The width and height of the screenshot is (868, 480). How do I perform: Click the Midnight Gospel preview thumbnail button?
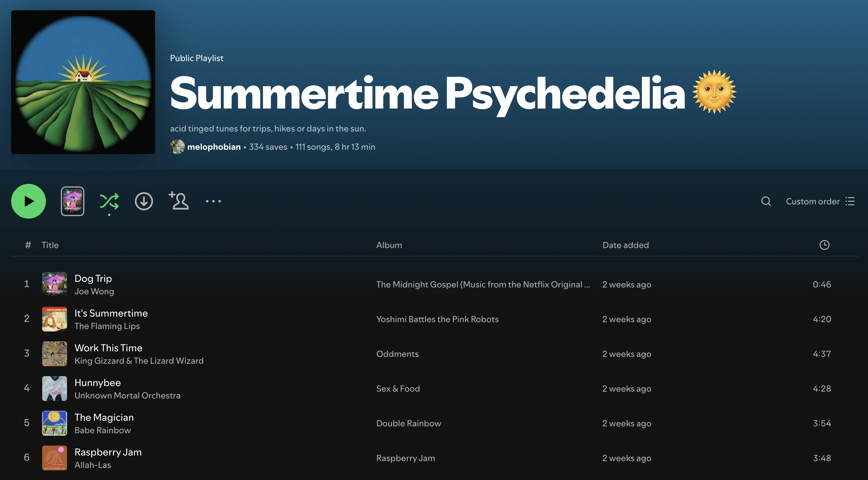pos(73,201)
